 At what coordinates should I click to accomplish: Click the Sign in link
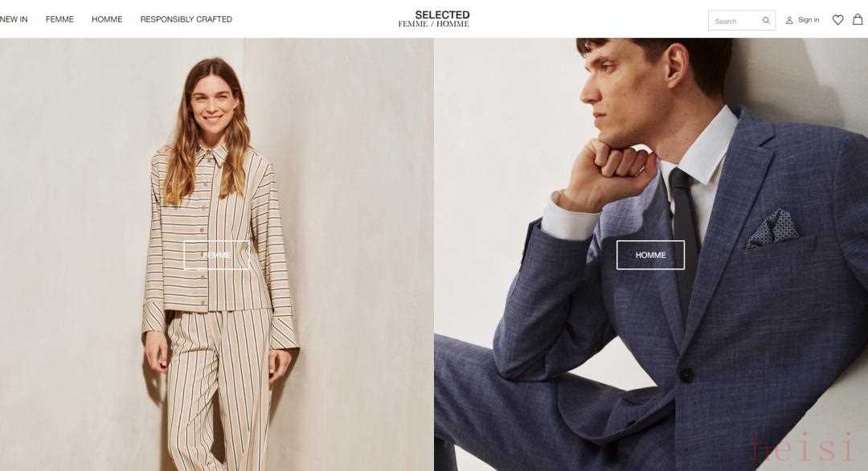coord(809,20)
